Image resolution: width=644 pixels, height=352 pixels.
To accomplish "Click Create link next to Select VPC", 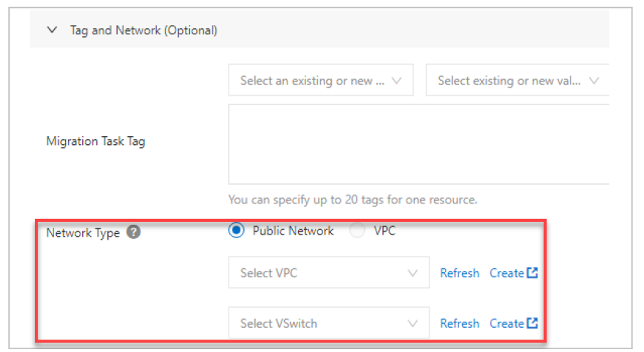I will tap(506, 273).
